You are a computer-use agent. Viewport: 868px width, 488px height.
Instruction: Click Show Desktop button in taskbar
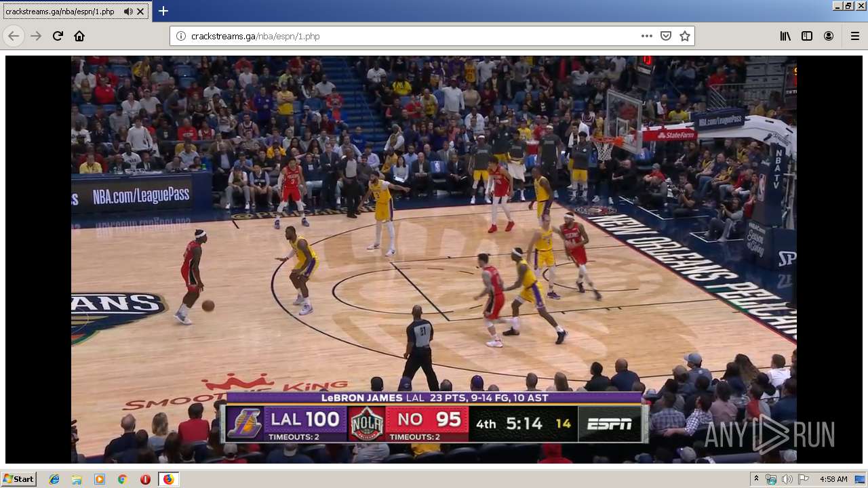point(861,479)
